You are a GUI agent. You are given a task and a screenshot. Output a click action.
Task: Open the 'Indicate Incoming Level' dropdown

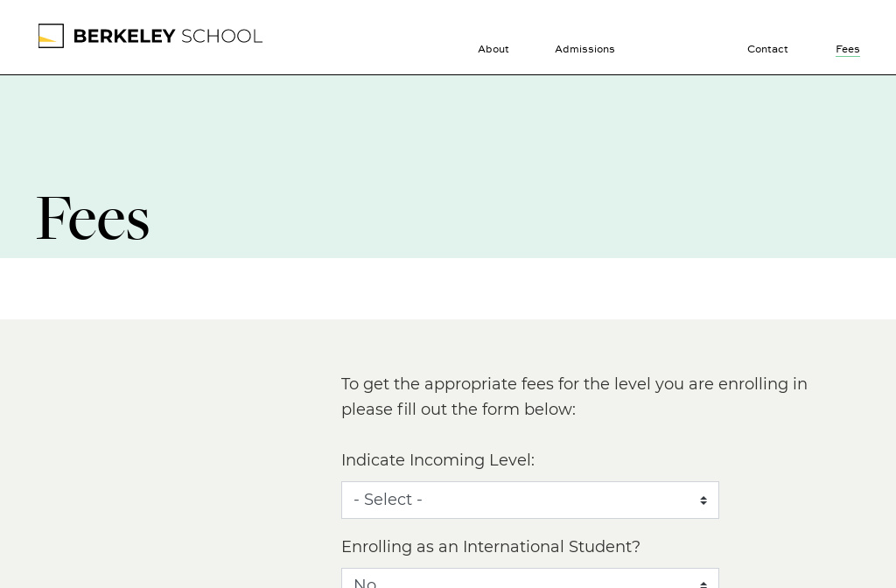530,500
